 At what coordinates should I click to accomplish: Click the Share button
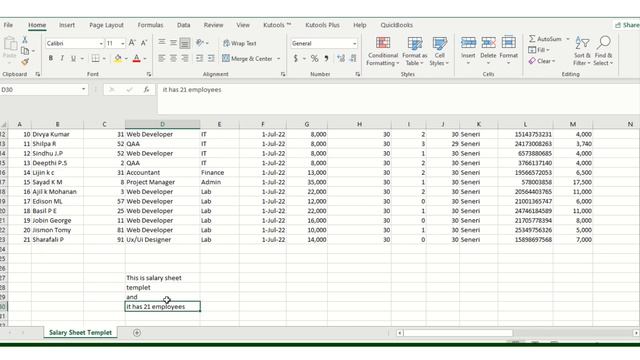(x=627, y=25)
